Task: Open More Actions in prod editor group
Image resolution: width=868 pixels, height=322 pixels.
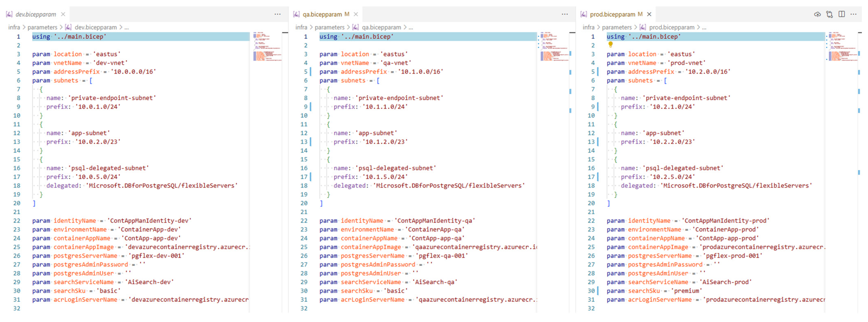Action: (x=853, y=14)
